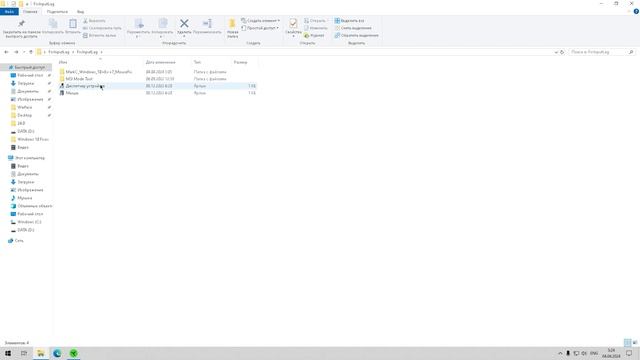Sort by the Имя column header
Screen dimensions: 640x360
63,62
